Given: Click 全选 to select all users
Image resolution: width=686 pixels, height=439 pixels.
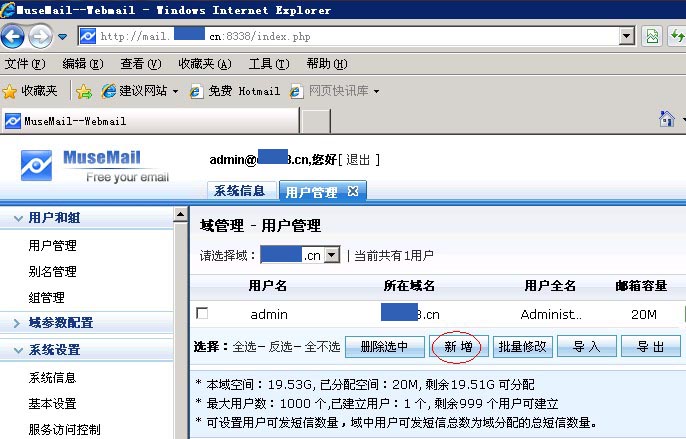Looking at the screenshot, I should pyautogui.click(x=244, y=347).
